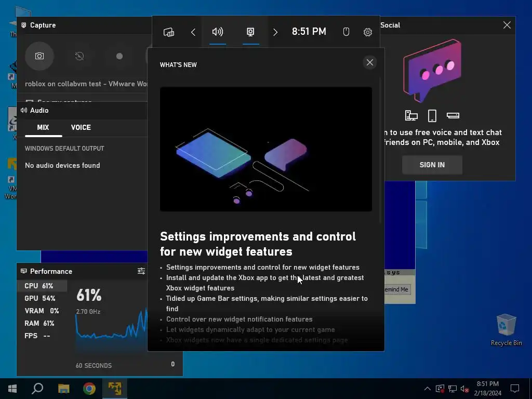Click the Performance widget title icon
Viewport: 532px width, 399px height.
pyautogui.click(x=24, y=271)
